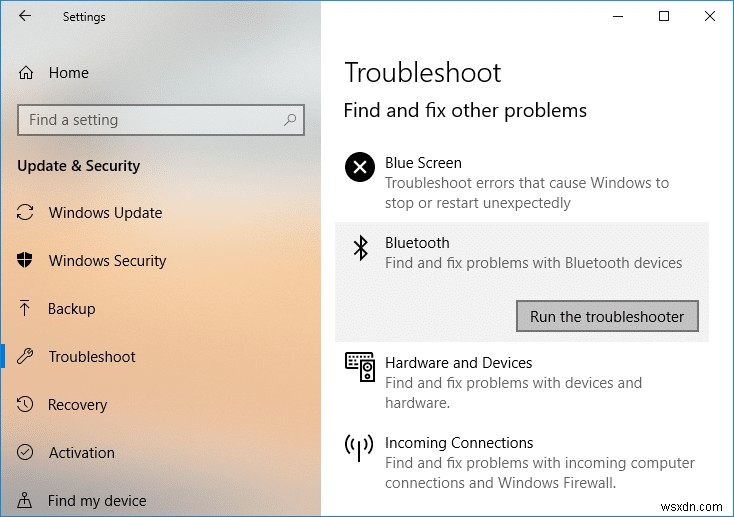Click the Home house icon
This screenshot has width=734, height=517.
26,73
